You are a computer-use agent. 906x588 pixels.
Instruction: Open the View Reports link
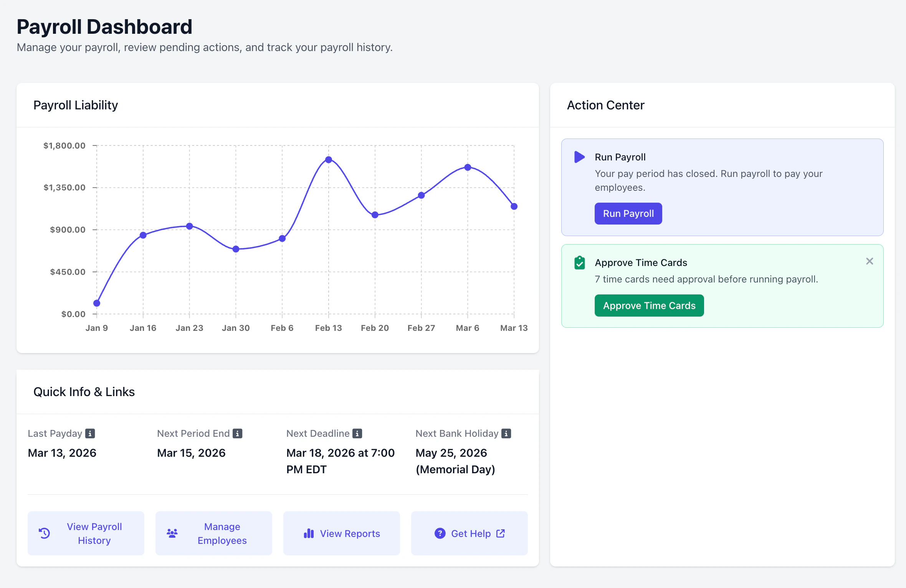click(350, 533)
